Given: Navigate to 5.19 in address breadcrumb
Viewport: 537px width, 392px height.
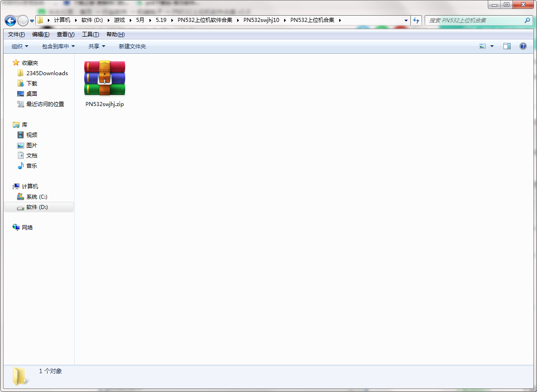Looking at the screenshot, I should (x=161, y=20).
